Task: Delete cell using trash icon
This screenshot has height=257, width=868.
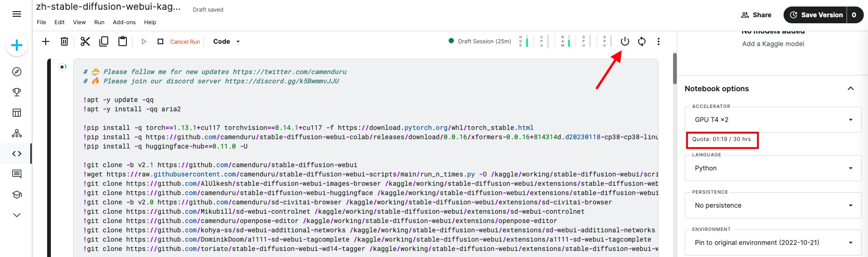Action: click(x=64, y=41)
